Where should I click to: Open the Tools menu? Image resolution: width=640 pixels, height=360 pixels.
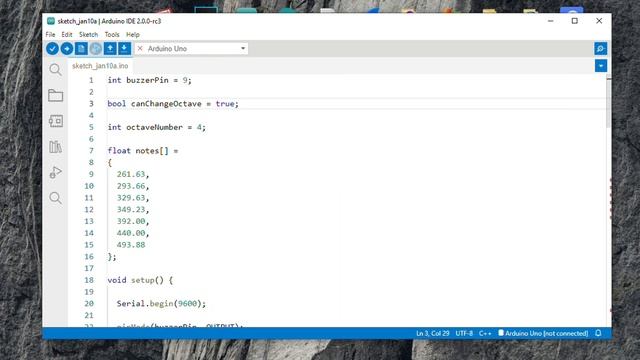pyautogui.click(x=112, y=35)
